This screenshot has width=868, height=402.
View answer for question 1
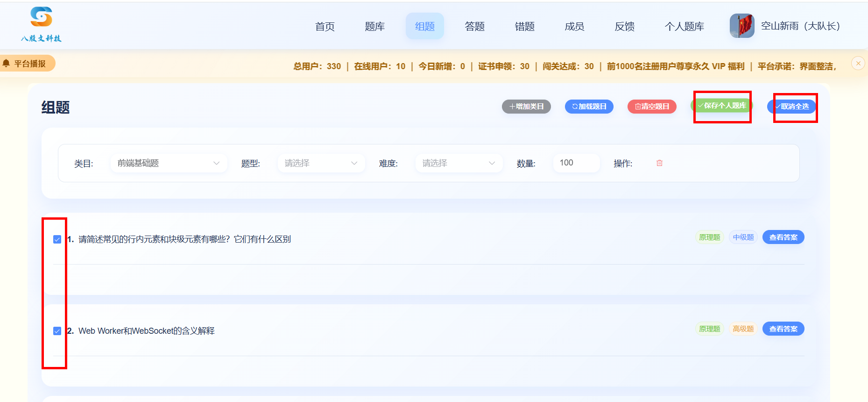[x=783, y=237]
